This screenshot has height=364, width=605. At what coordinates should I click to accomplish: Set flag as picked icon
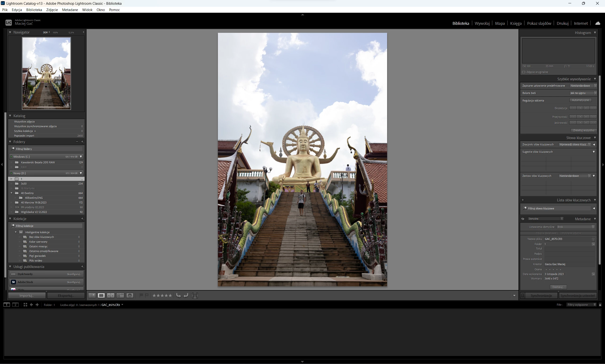[141, 295]
